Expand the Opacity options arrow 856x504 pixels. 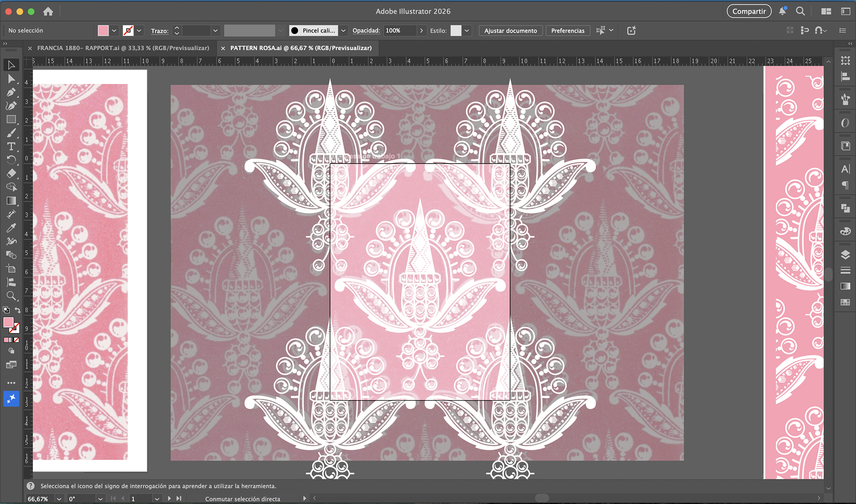421,31
